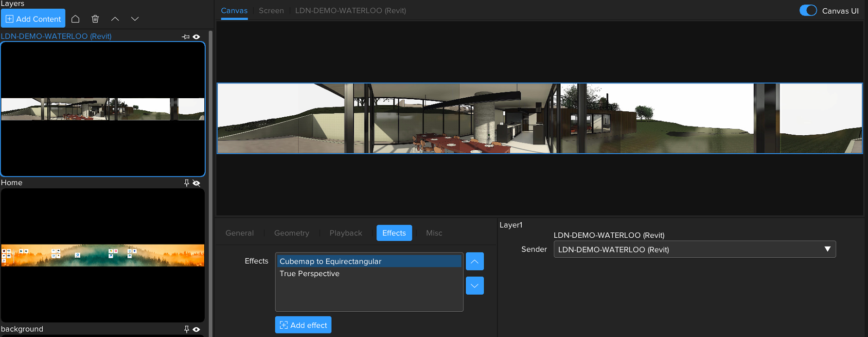Image resolution: width=868 pixels, height=337 pixels.
Task: Click the Add effect button
Action: [303, 325]
